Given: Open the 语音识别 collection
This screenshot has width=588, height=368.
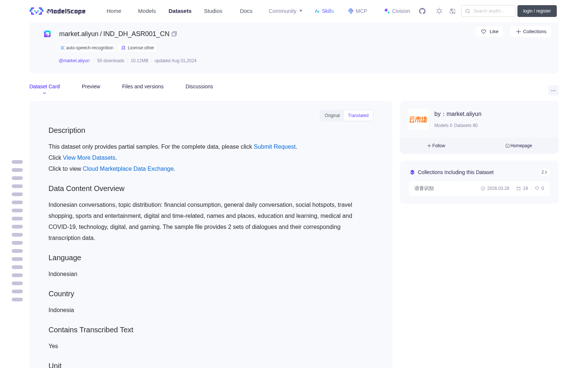Looking at the screenshot, I should click(479, 188).
